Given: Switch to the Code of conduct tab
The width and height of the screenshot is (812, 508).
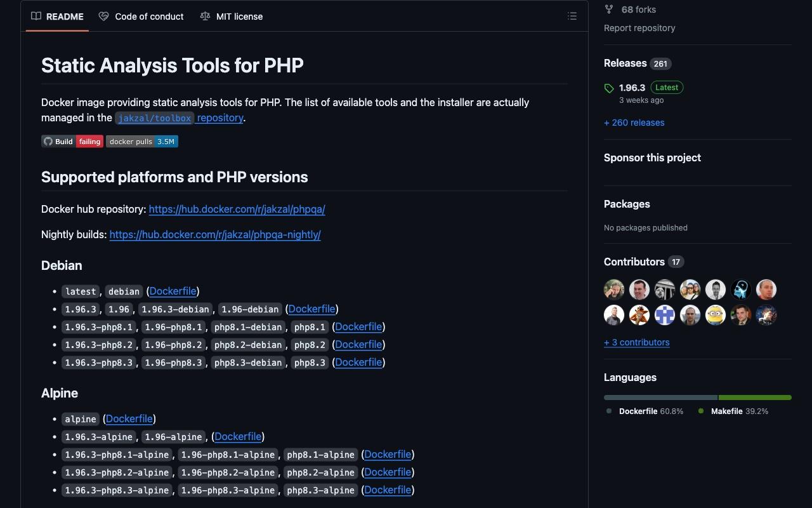Looking at the screenshot, I should tap(141, 17).
